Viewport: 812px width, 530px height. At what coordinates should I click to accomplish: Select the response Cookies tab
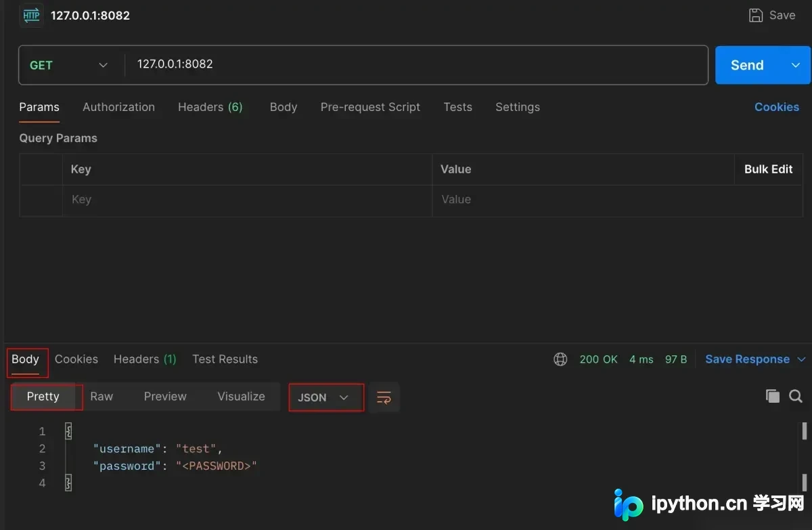[x=76, y=359]
